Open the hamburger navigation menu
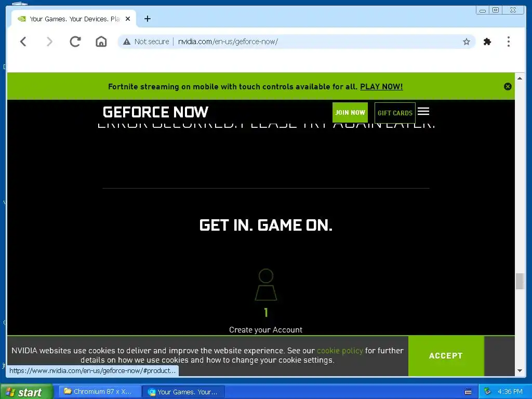Viewport: 532px width, 399px height. (423, 111)
